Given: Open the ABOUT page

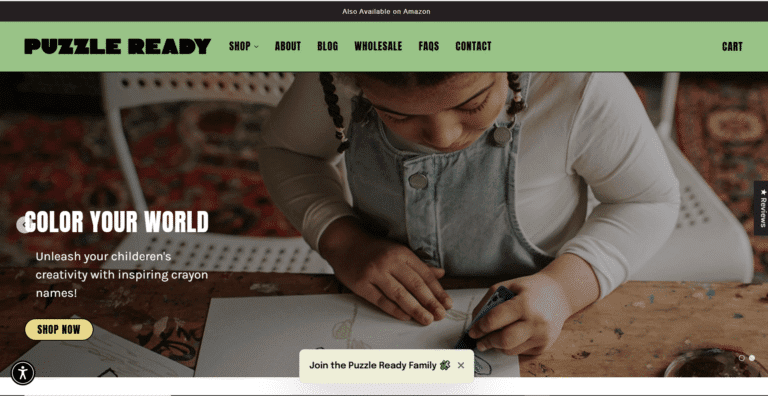Looking at the screenshot, I should coord(288,47).
